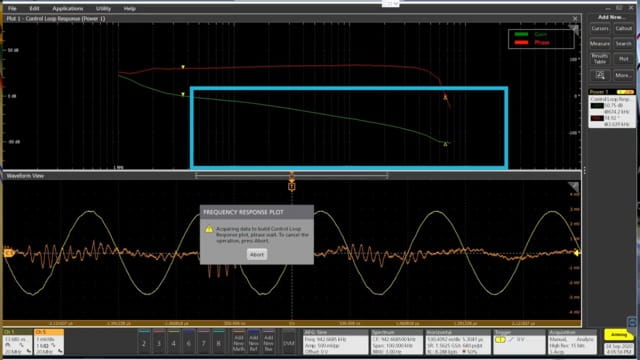The image size is (640, 360).
Task: Open the Trigger settings badge
Action: [x=519, y=342]
